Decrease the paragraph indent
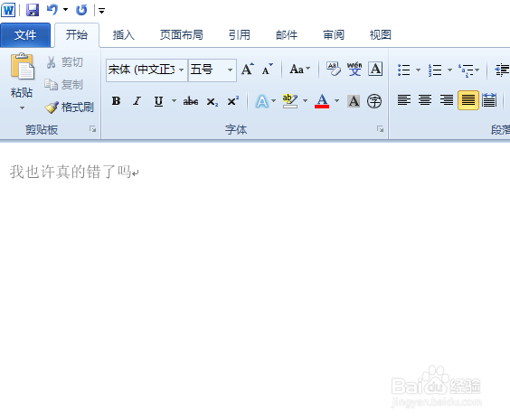Viewport: 510px width, 420px height. (502, 70)
